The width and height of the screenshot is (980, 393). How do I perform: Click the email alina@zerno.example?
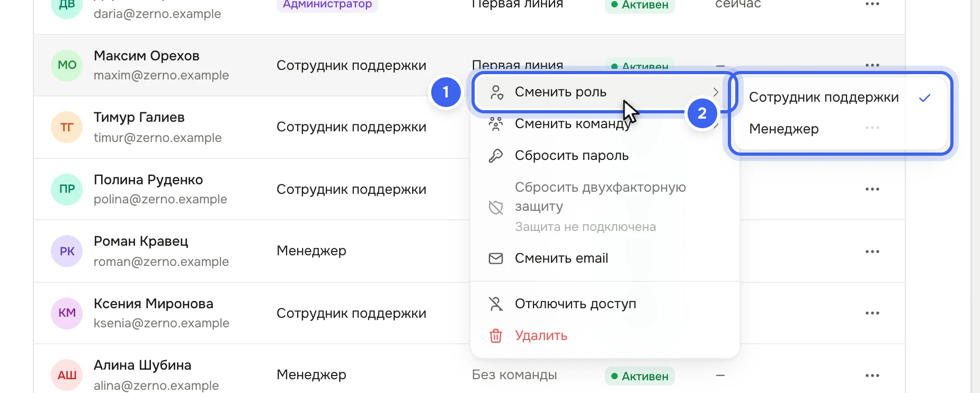tap(156, 386)
